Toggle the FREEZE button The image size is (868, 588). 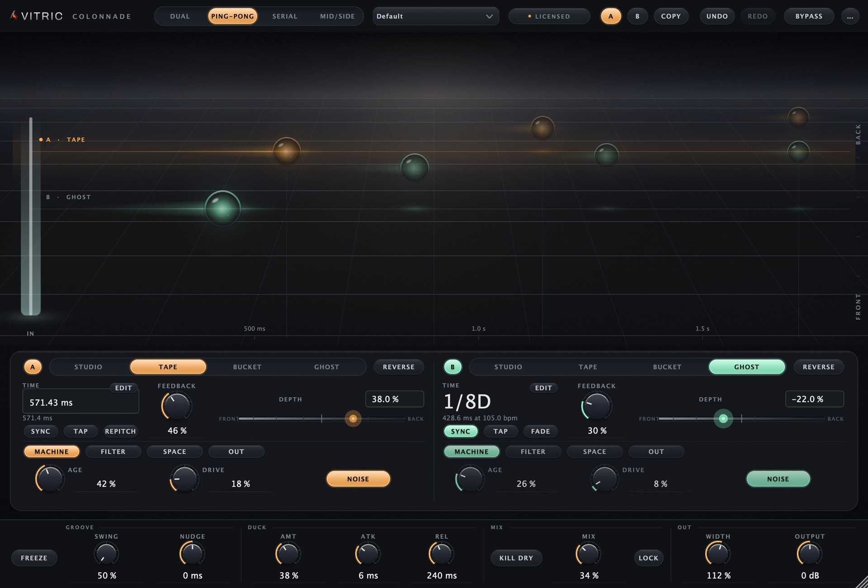click(34, 558)
